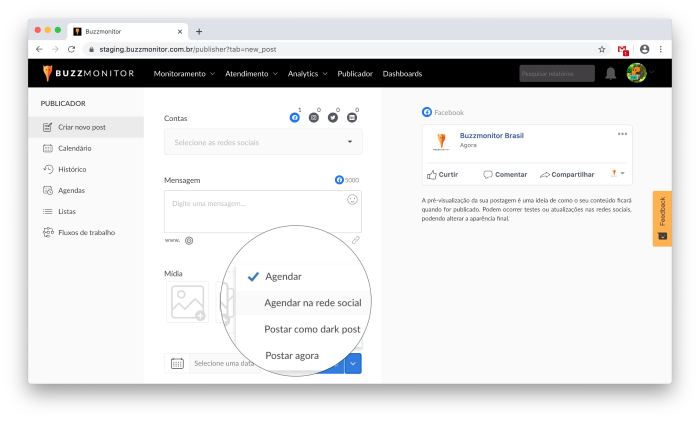Open the calendar date picker icon
Screen dimensions: 700x421
177,363
